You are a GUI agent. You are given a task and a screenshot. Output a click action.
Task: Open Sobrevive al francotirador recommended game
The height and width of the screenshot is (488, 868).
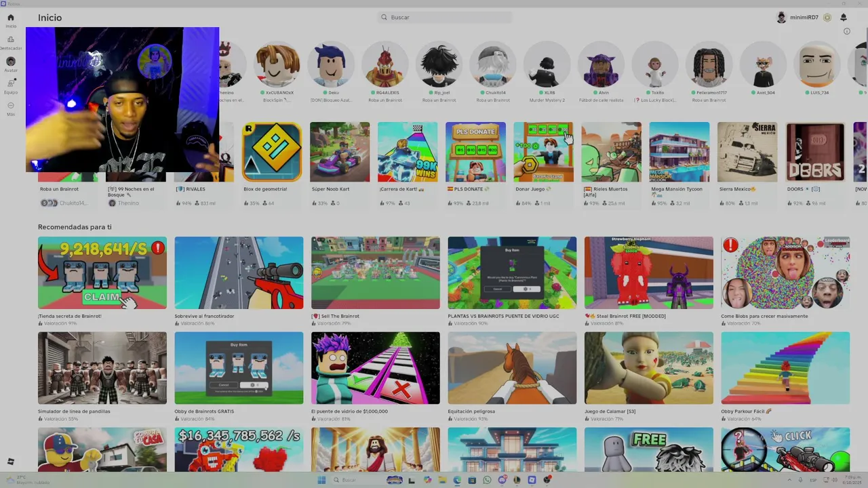pyautogui.click(x=239, y=272)
